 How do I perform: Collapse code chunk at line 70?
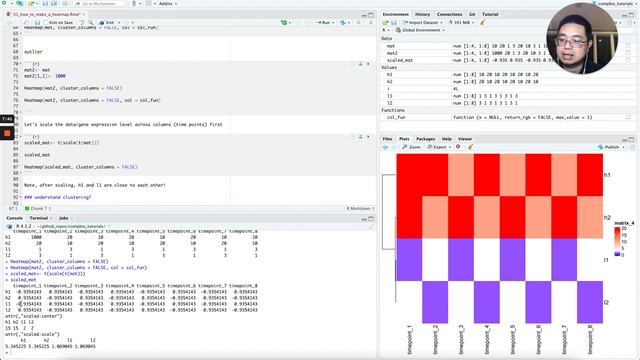click(21, 64)
